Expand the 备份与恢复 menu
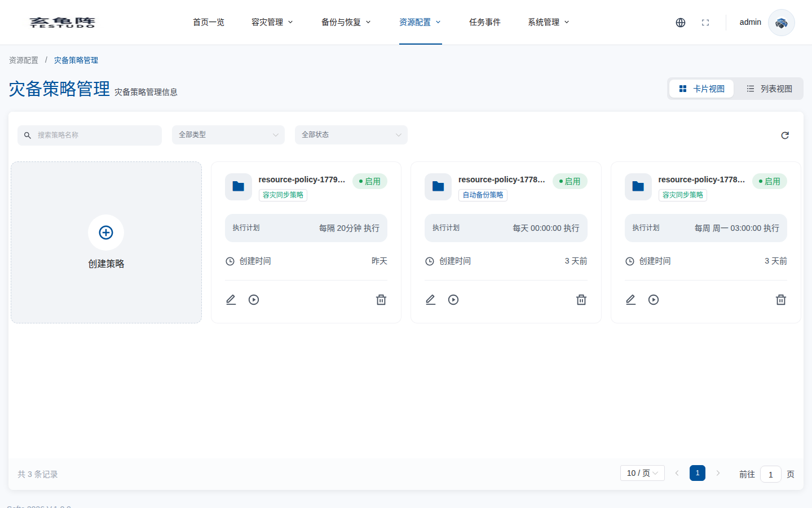812x508 pixels. 346,23
